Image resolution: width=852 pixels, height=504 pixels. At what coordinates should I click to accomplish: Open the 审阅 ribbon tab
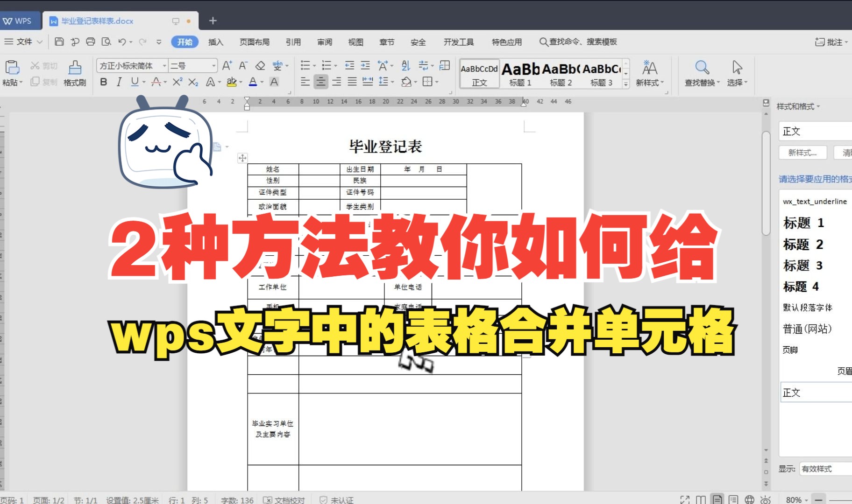click(x=325, y=42)
